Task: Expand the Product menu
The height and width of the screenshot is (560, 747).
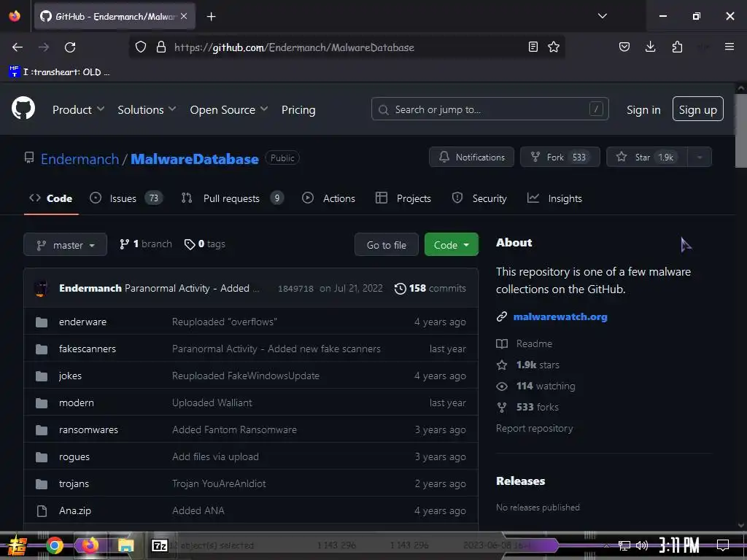Action: click(78, 109)
